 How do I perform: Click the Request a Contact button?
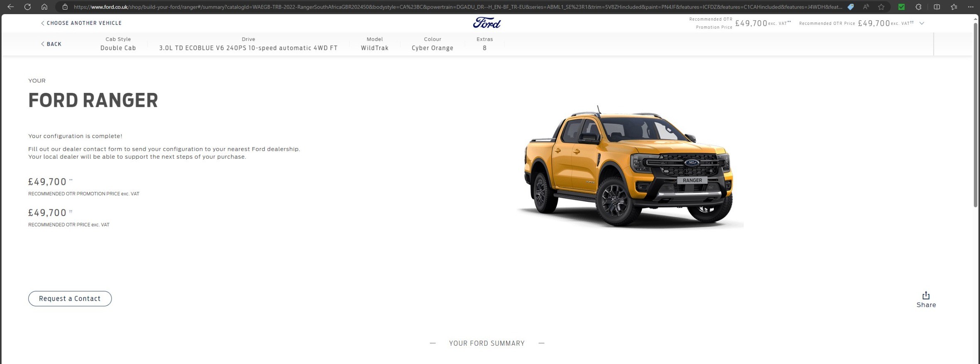pos(70,298)
